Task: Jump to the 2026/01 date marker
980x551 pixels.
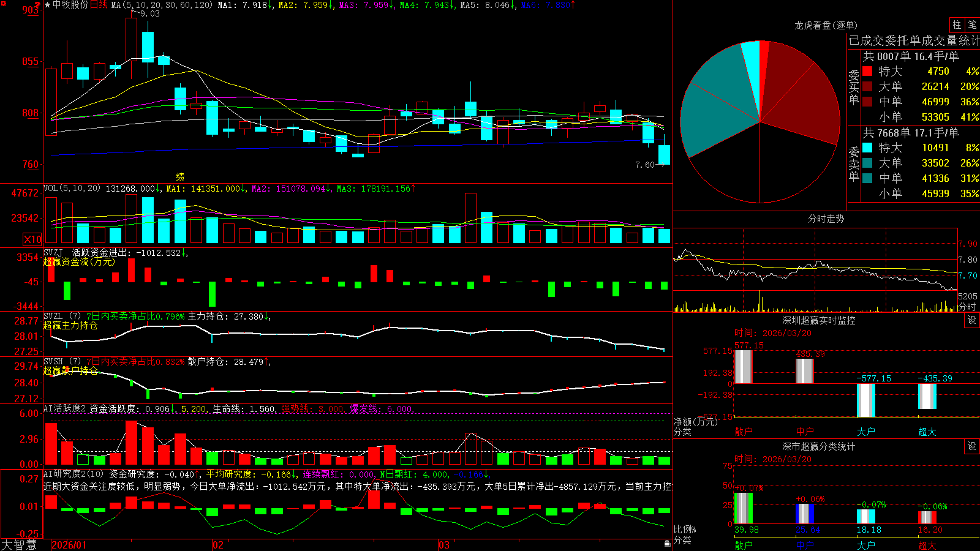Action: 69,545
